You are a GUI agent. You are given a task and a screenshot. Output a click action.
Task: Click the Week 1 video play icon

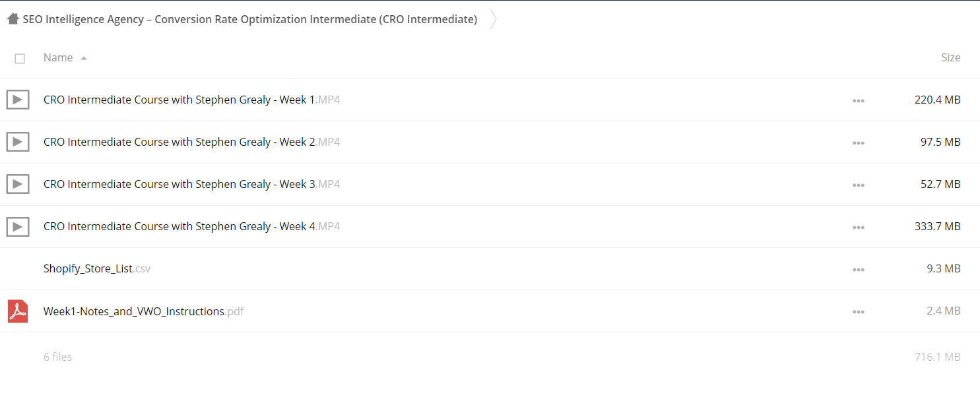click(18, 100)
